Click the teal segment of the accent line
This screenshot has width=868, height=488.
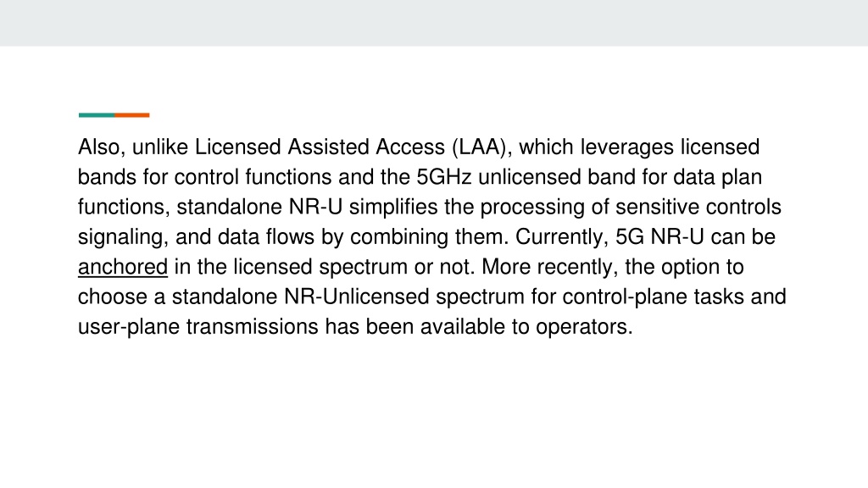[x=97, y=115]
